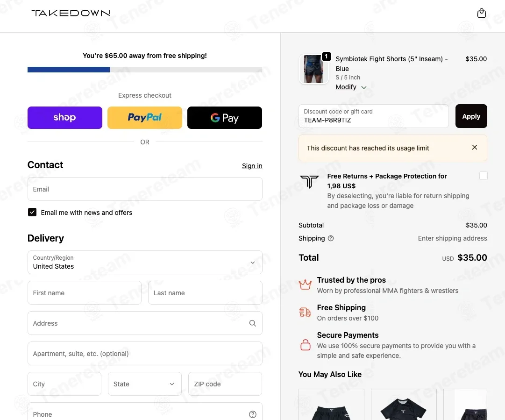Open the Sign in link
Viewport: 505px width, 420px height.
coord(252,166)
